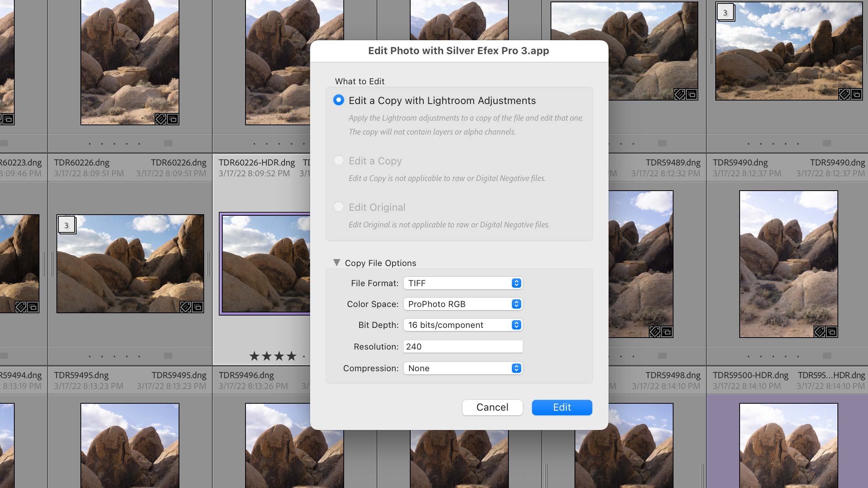The image size is (868, 488).
Task: Expand the stack badge numbered 3 on TDR59495
Action: [x=66, y=224]
